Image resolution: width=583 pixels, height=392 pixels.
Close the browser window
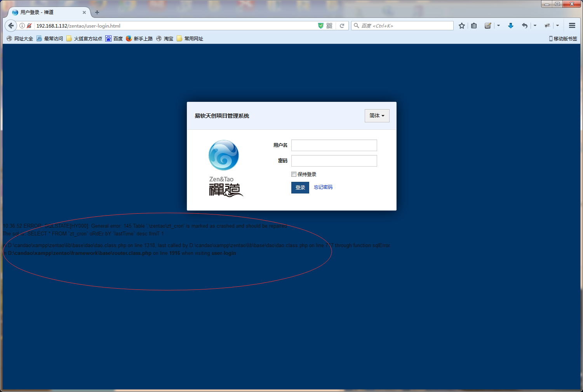(572, 4)
